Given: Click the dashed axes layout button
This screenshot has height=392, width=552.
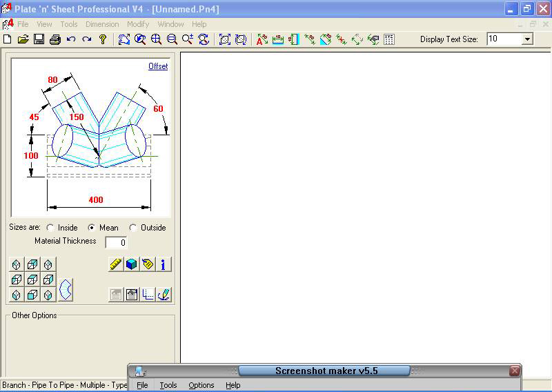Looking at the screenshot, I should point(148,295).
